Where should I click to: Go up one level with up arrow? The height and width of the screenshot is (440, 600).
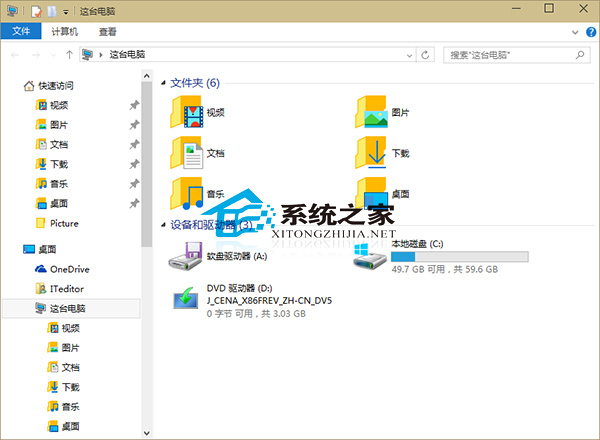pos(69,55)
